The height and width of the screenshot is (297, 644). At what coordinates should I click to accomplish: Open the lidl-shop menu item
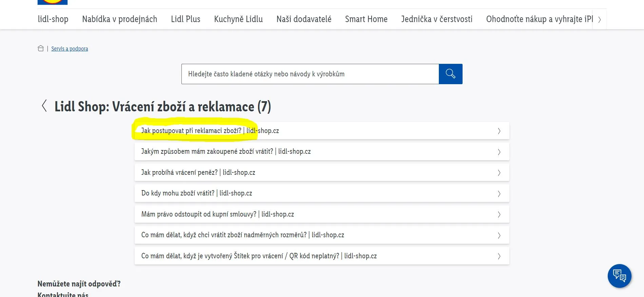(53, 19)
